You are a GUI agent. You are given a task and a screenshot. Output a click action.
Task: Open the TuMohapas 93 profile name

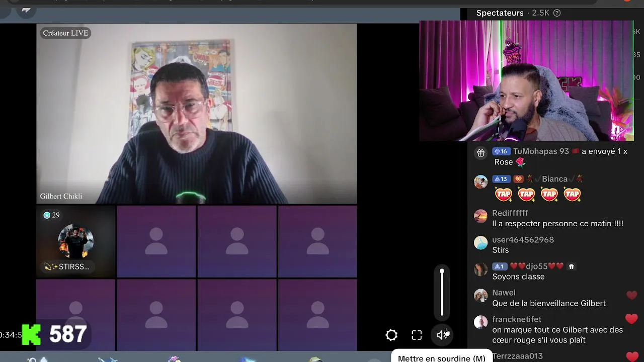(x=541, y=151)
